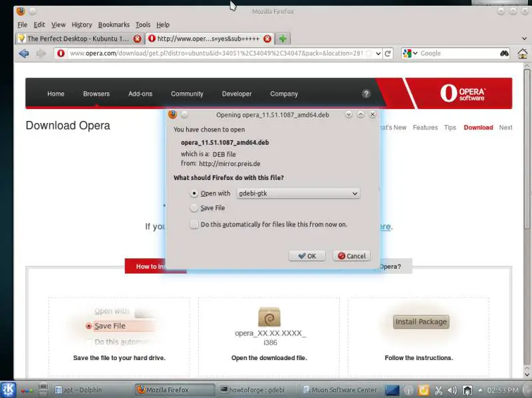532x398 pixels.
Task: Open the Community navigation link
Action: (187, 94)
